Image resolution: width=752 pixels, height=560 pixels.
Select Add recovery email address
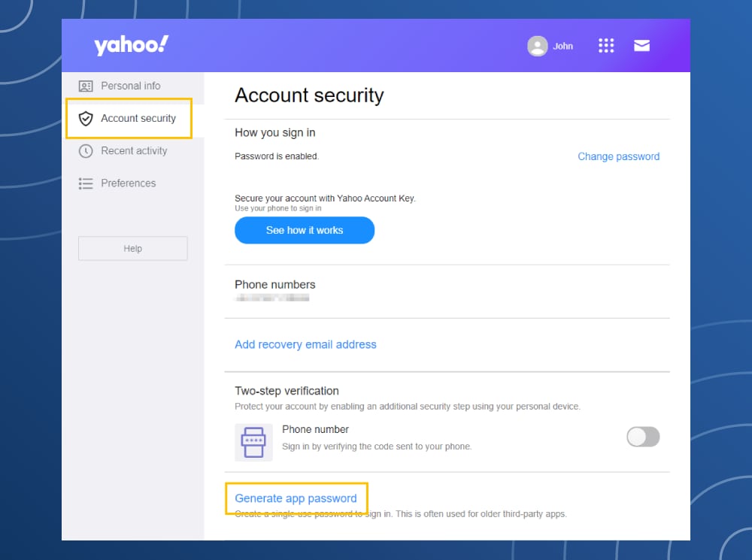[305, 344]
